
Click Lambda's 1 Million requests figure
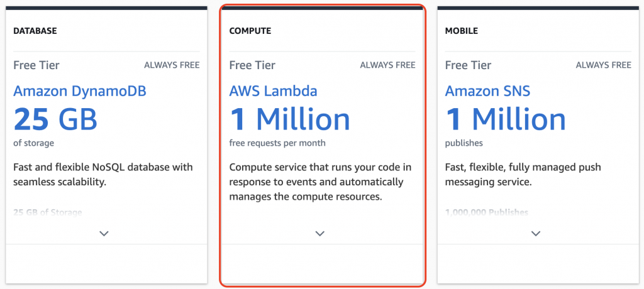(x=290, y=119)
